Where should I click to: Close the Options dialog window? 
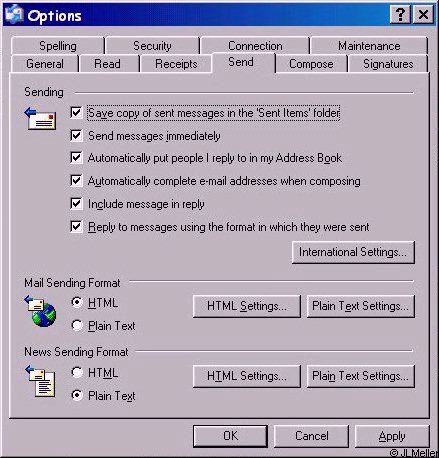click(x=423, y=15)
